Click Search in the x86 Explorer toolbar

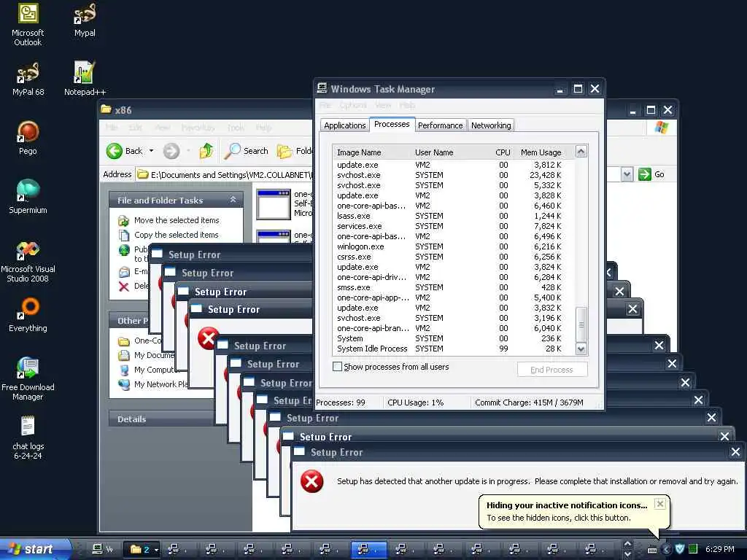coord(247,151)
